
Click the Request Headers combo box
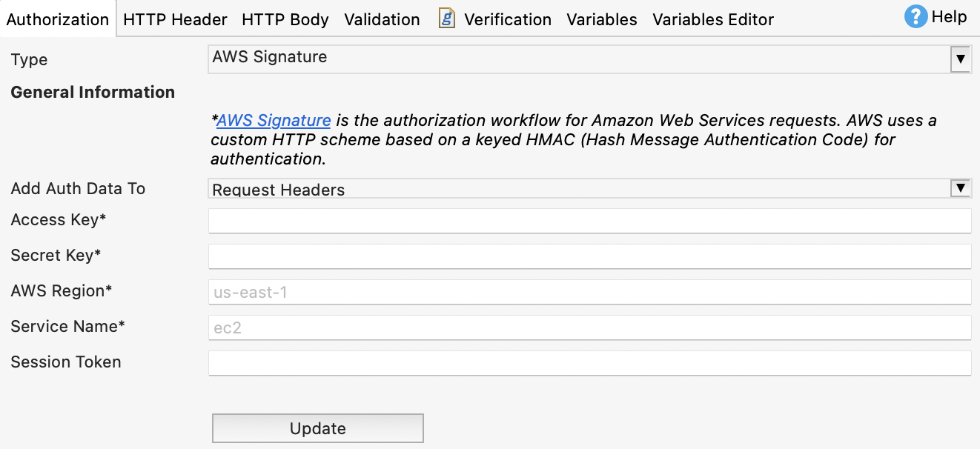[578, 189]
